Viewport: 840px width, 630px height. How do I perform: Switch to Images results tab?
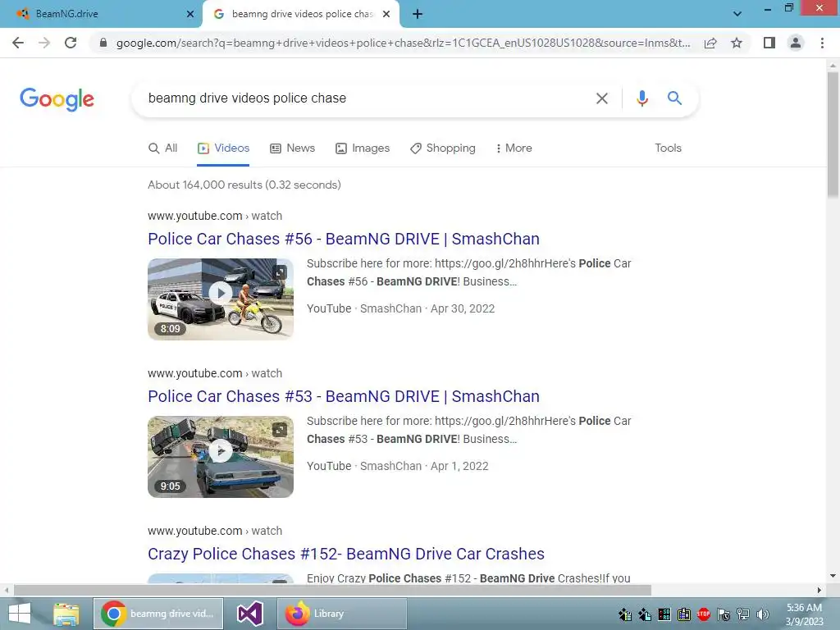363,148
